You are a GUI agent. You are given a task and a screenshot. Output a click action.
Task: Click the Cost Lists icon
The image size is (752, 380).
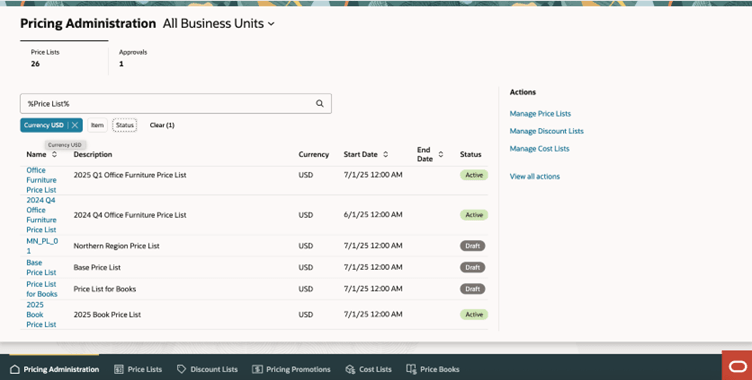(350, 369)
